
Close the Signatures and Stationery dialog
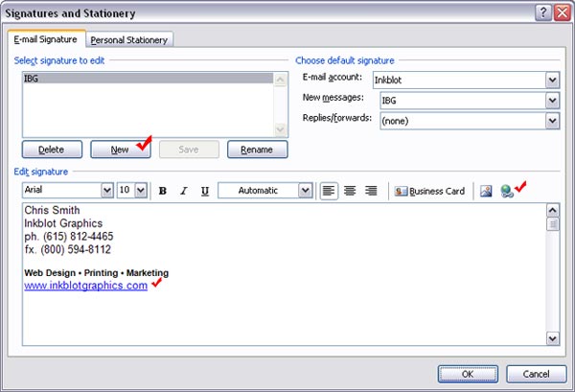563,13
